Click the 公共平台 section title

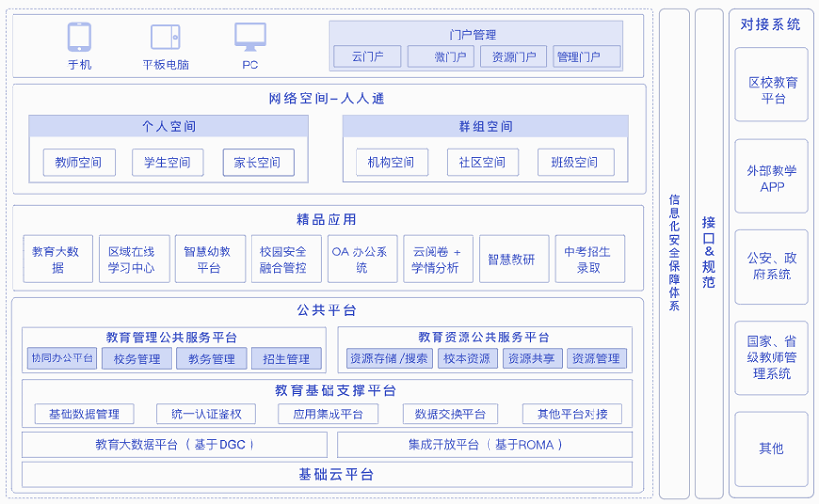pyautogui.click(x=327, y=310)
